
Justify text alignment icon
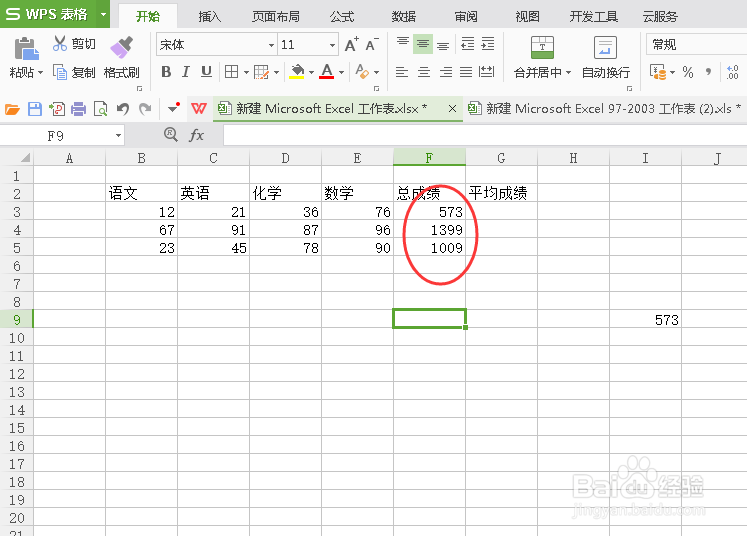point(466,72)
